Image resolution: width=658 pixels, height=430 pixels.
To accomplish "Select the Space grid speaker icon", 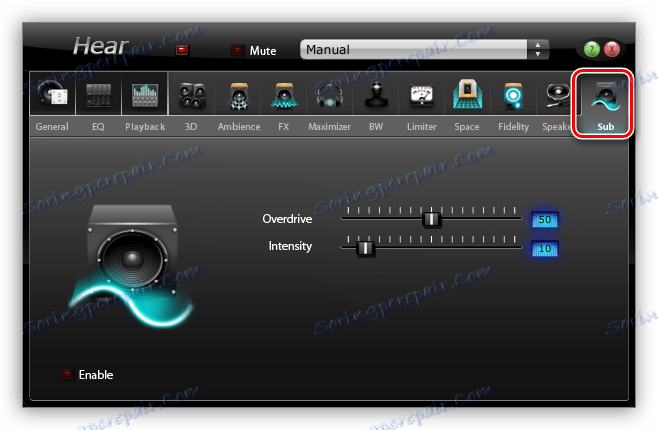I will [x=467, y=94].
